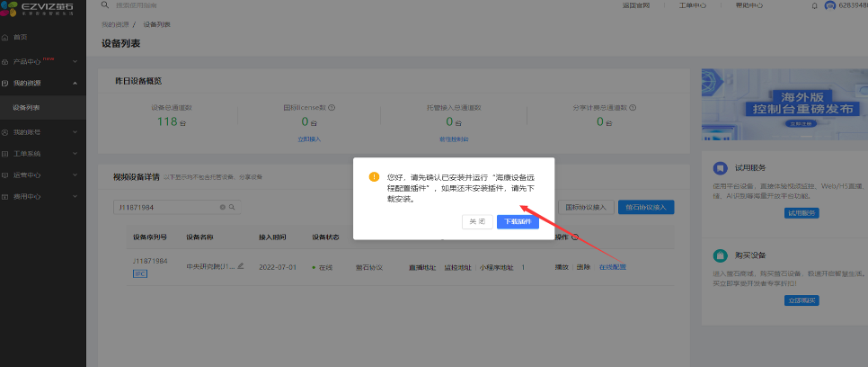Click the pencil edit icon beside device name

(241, 266)
